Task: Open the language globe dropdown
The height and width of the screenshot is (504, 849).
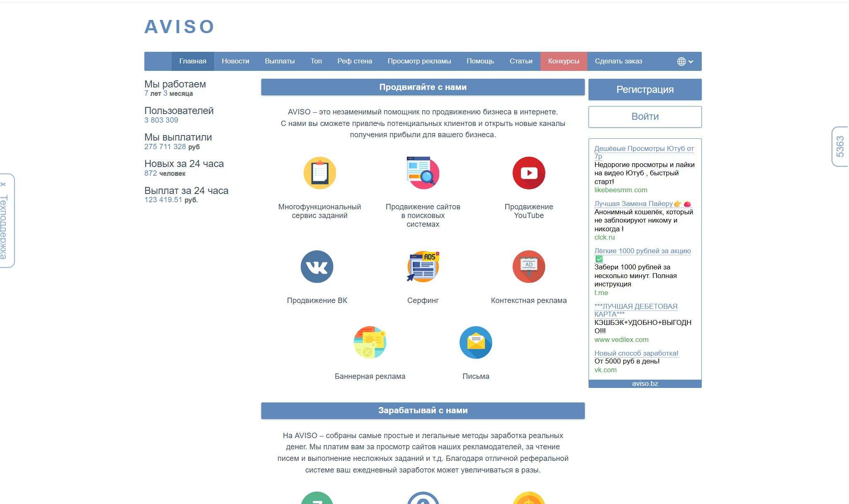Action: click(685, 61)
